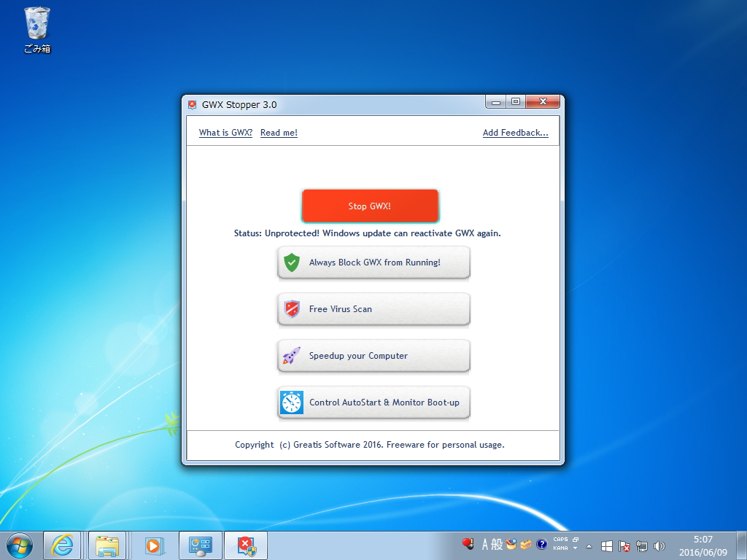Click Always Block GWX from Running! button
The height and width of the screenshot is (560, 747).
pyautogui.click(x=373, y=262)
